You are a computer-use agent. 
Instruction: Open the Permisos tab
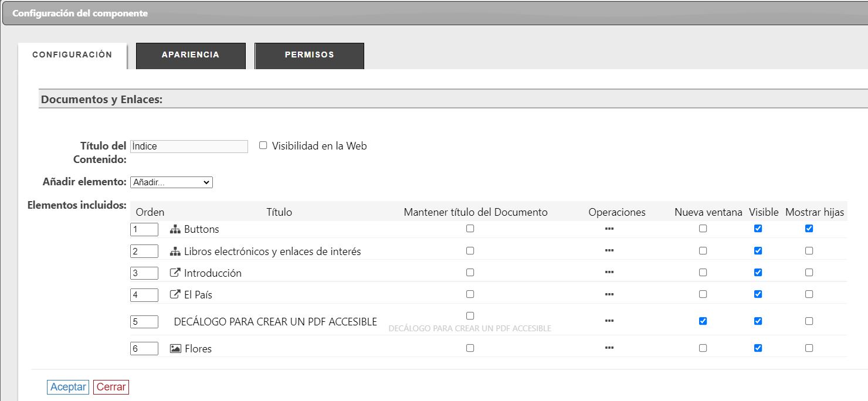click(x=309, y=55)
